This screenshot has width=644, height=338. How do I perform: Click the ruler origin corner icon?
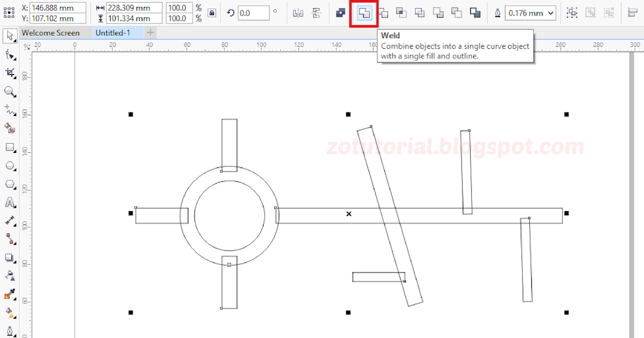(x=27, y=47)
